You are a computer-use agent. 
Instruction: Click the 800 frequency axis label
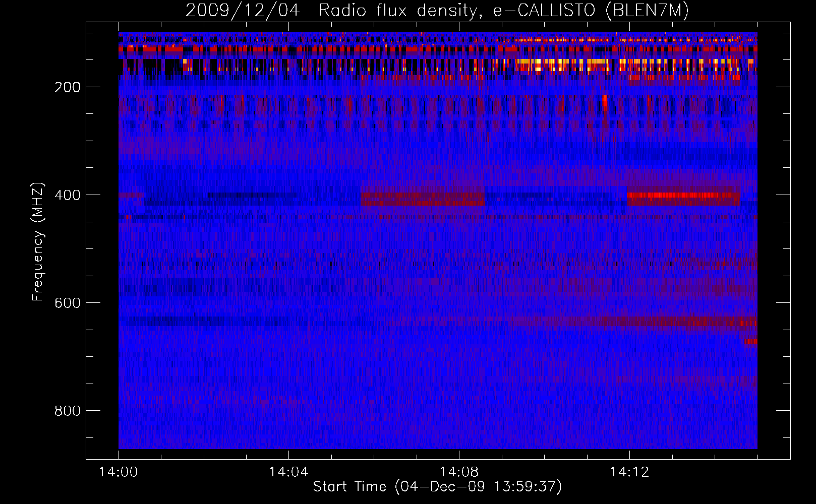(x=68, y=411)
